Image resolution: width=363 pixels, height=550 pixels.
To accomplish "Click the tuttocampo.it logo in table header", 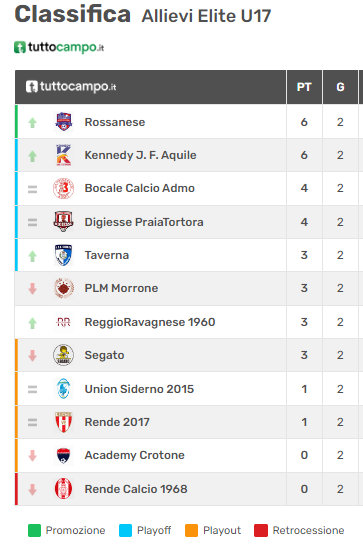I will (71, 86).
